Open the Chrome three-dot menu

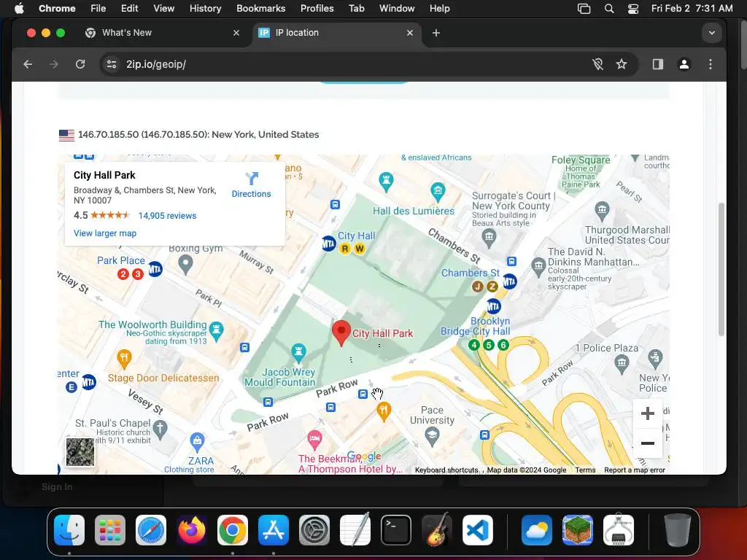point(711,64)
